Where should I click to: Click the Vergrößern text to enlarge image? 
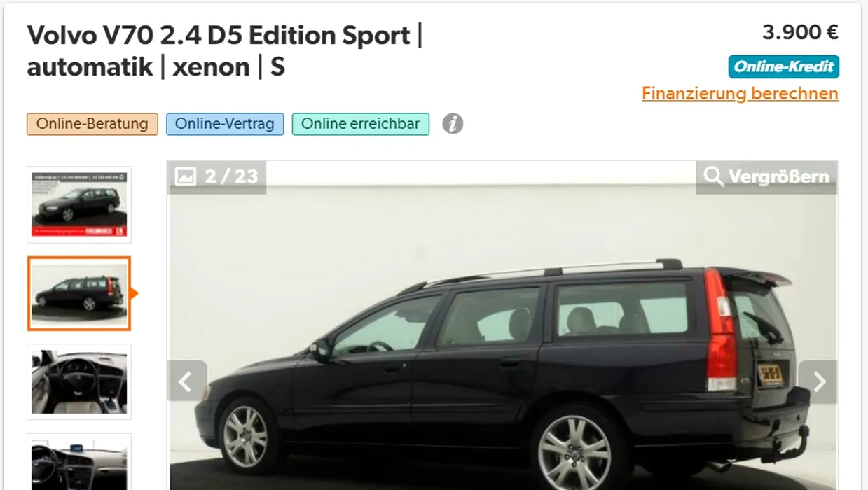tap(778, 176)
